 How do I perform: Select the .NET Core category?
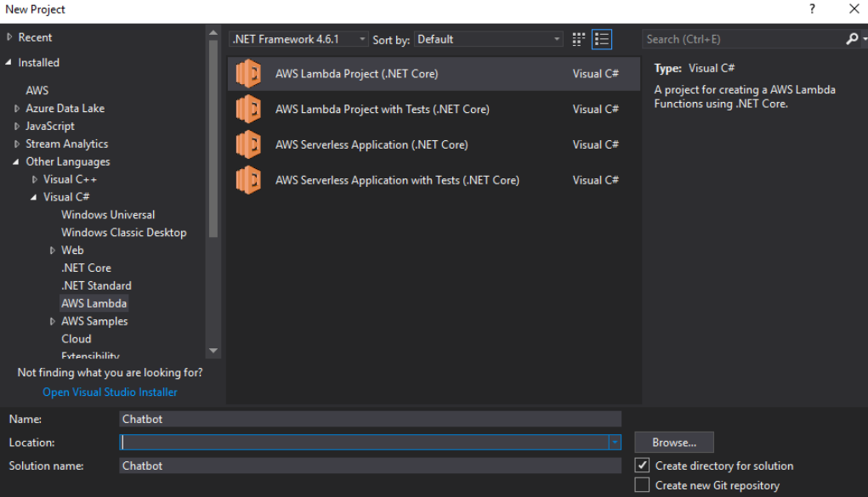[x=87, y=268]
